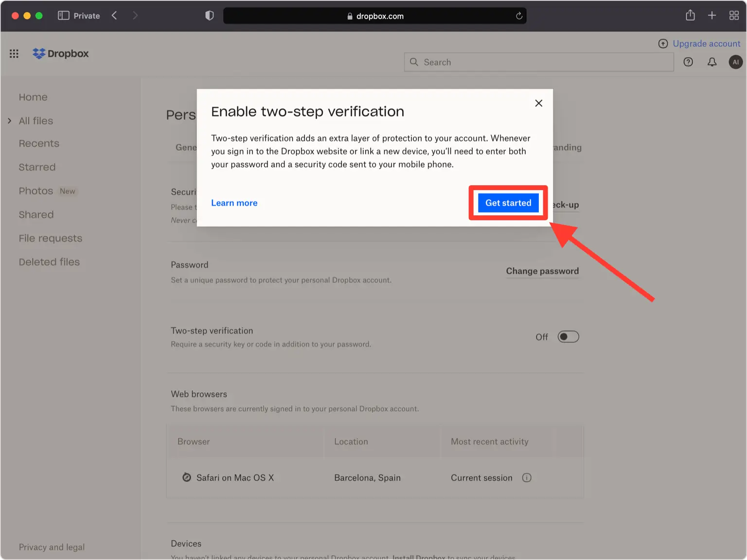The image size is (747, 560).
Task: Open File requests in sidebar
Action: 51,238
